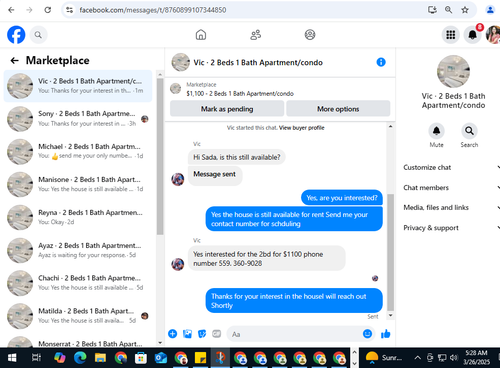Open Facebook search magnifier icon
The image size is (500, 368).
[38, 35]
